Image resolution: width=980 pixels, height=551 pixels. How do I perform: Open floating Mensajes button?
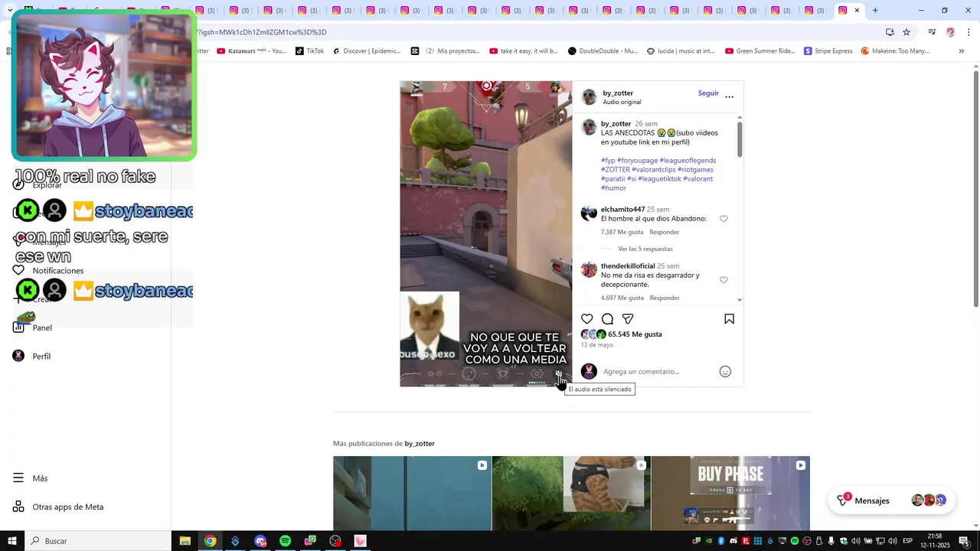[x=892, y=500]
